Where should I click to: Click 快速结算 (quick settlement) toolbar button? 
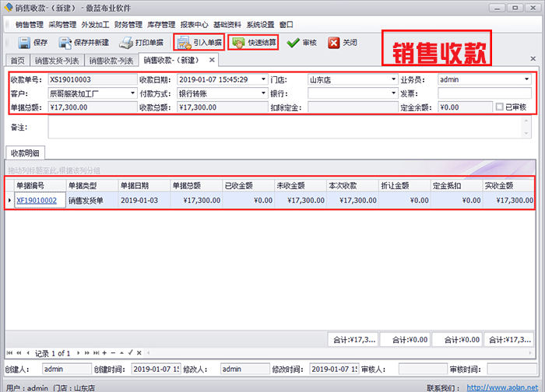click(x=253, y=43)
